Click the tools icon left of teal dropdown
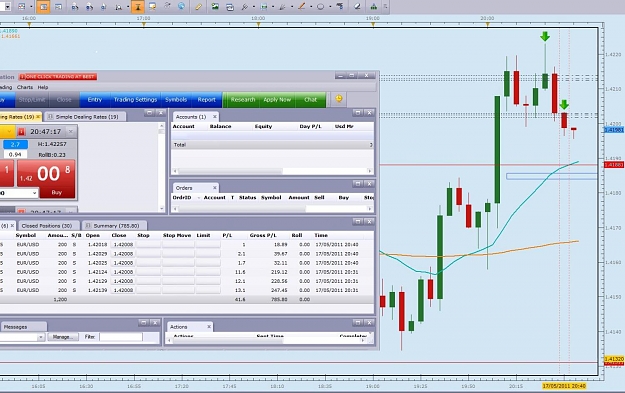The height and width of the screenshot is (393, 625). pyautogui.click(x=245, y=6)
